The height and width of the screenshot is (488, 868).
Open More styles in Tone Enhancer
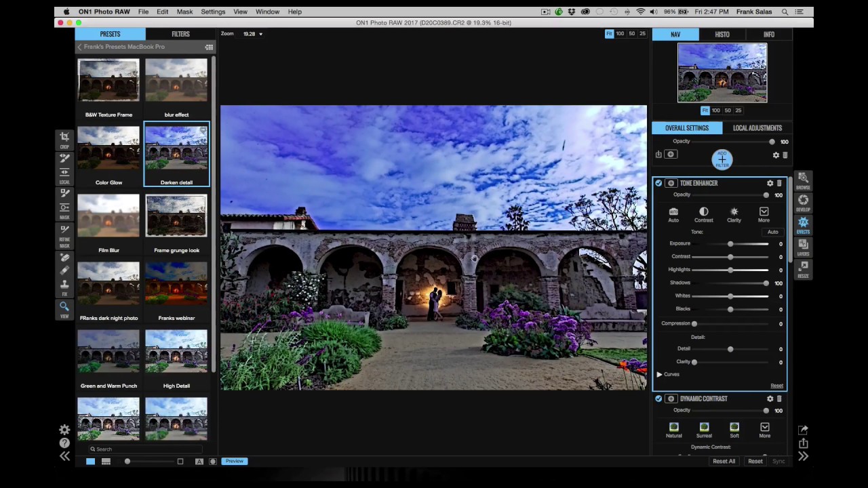click(764, 214)
